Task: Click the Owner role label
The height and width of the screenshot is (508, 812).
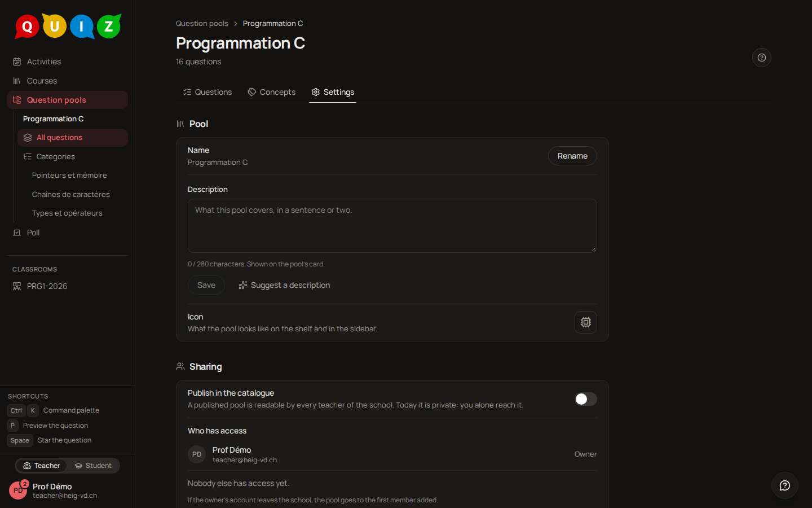Action: click(x=585, y=454)
